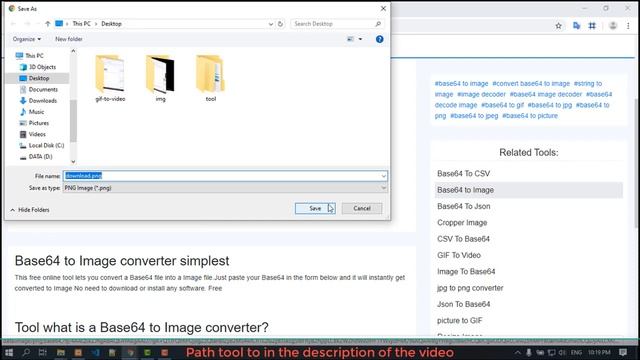The width and height of the screenshot is (640, 360).
Task: Go up one folder level arrow
Action: [x=48, y=24]
